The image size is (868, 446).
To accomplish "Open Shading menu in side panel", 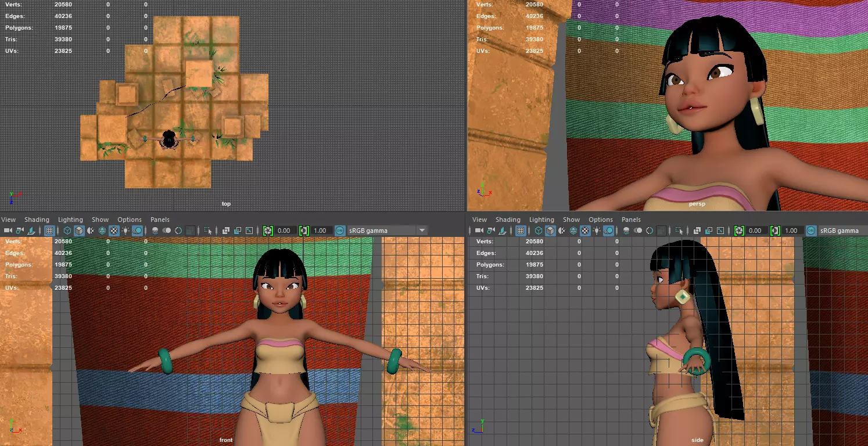I will click(508, 220).
